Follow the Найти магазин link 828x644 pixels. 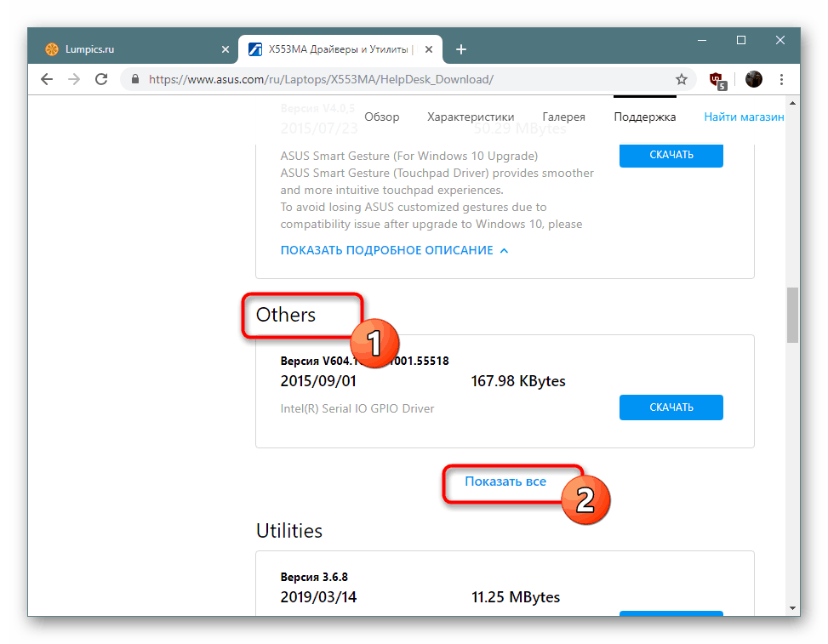point(744,117)
